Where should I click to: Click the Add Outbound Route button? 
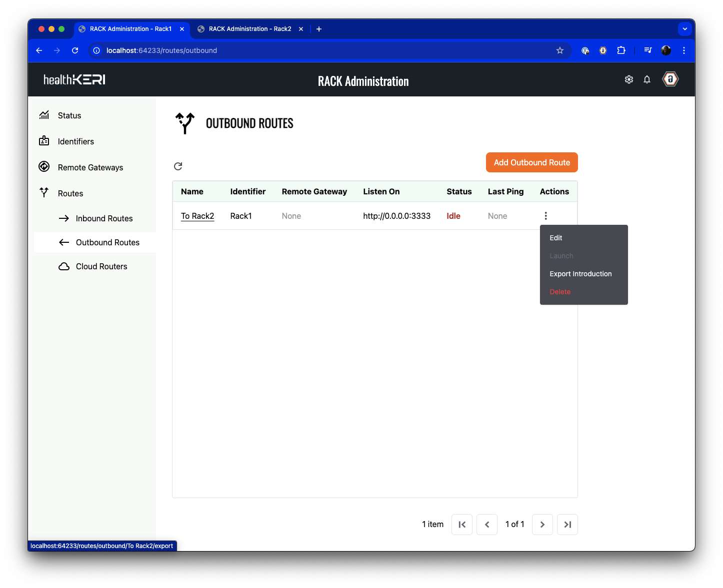[531, 162]
